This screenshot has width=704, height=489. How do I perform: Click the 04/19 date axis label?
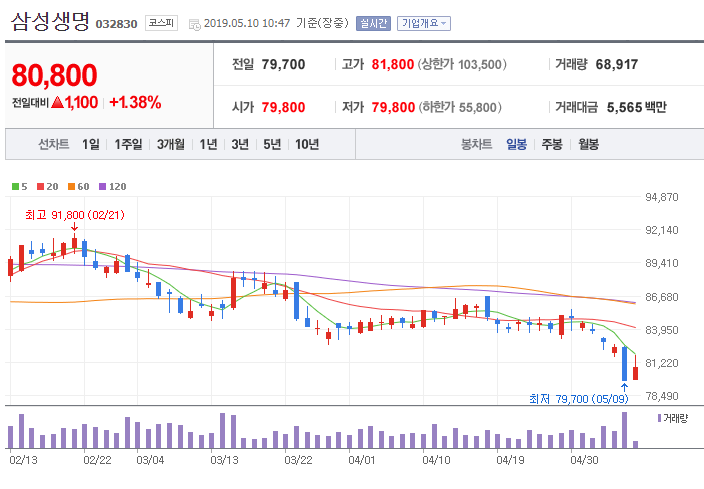(510, 460)
